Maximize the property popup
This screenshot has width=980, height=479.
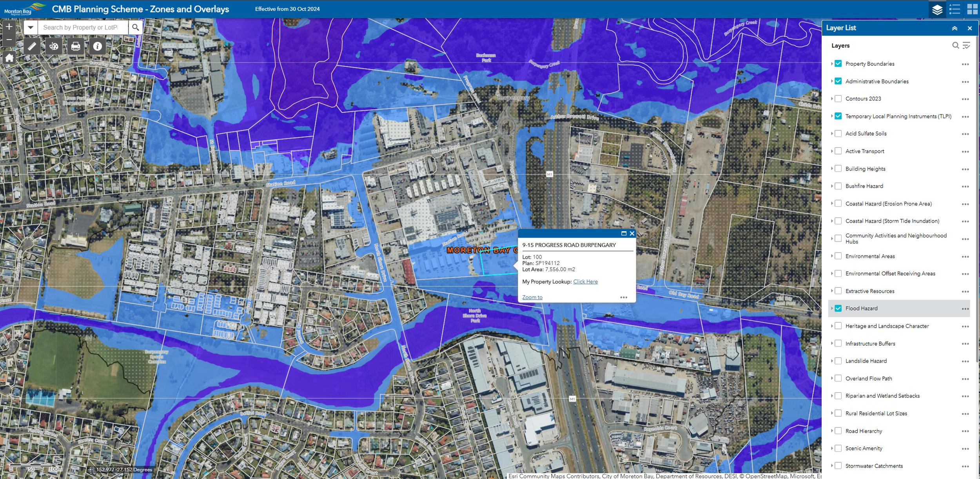point(624,234)
